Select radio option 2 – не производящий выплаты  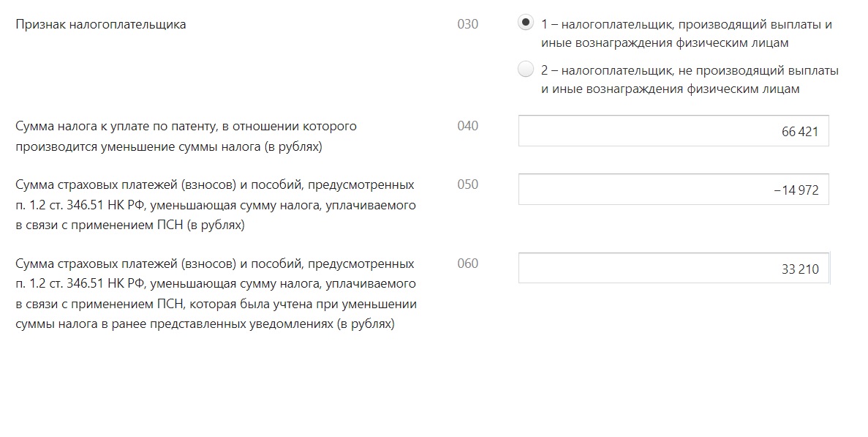click(525, 70)
